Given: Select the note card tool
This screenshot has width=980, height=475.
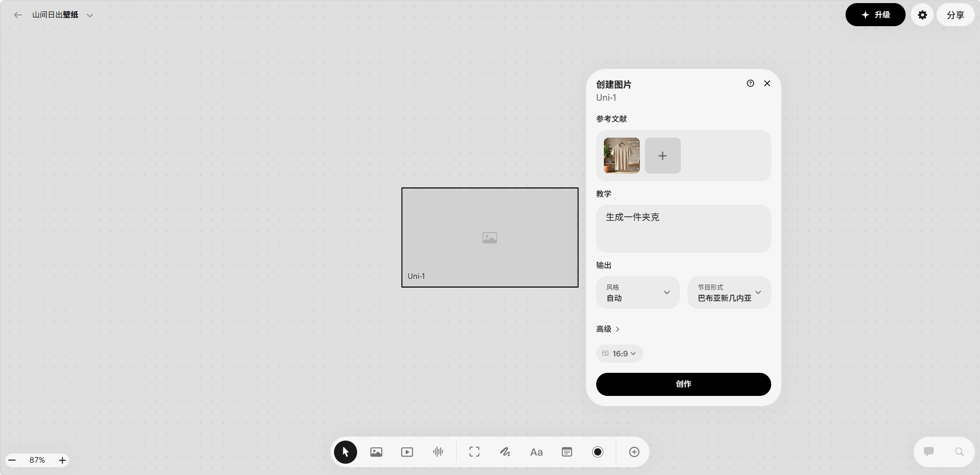Looking at the screenshot, I should tap(567, 452).
